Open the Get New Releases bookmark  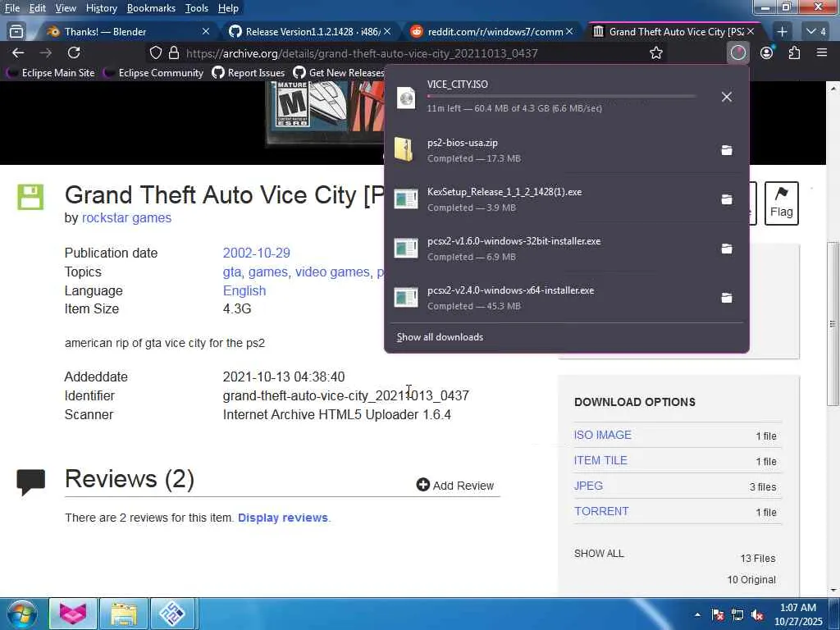(x=339, y=73)
